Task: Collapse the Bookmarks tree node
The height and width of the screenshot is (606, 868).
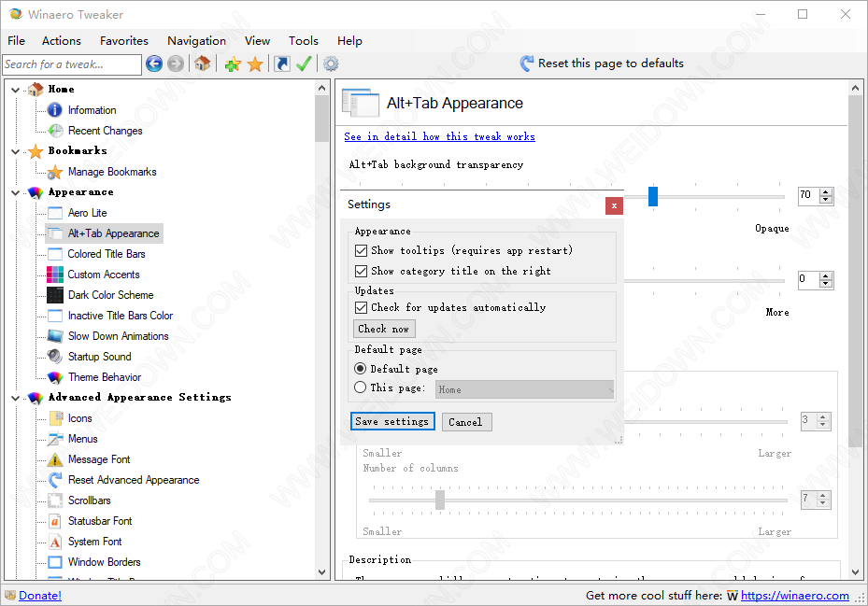Action: (x=16, y=151)
